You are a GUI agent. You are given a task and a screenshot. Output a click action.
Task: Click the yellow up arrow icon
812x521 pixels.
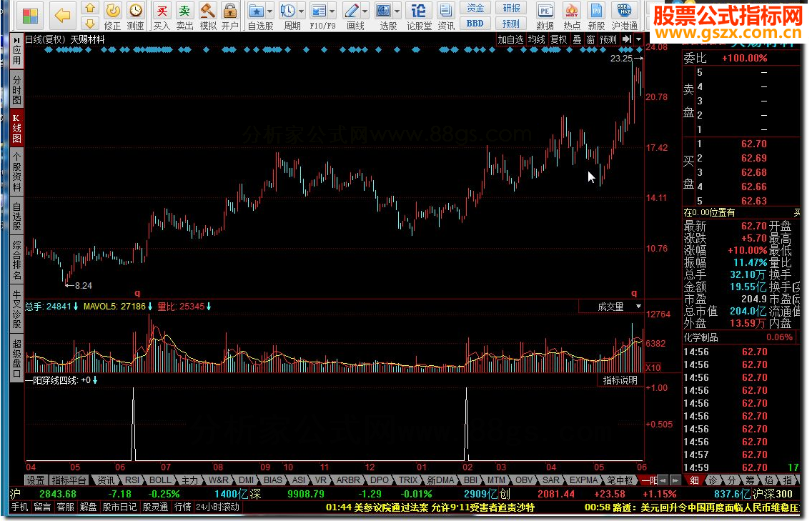point(90,9)
